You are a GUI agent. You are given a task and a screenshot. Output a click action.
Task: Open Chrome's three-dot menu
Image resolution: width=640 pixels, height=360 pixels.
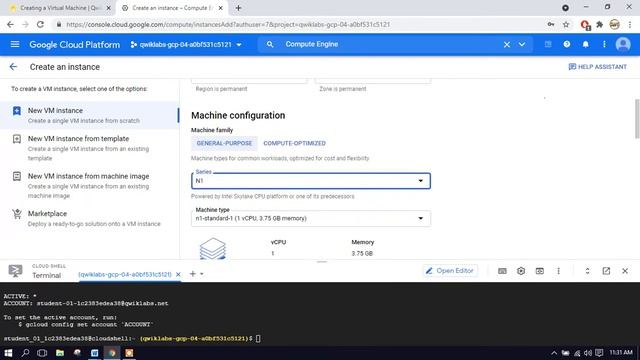[630, 24]
